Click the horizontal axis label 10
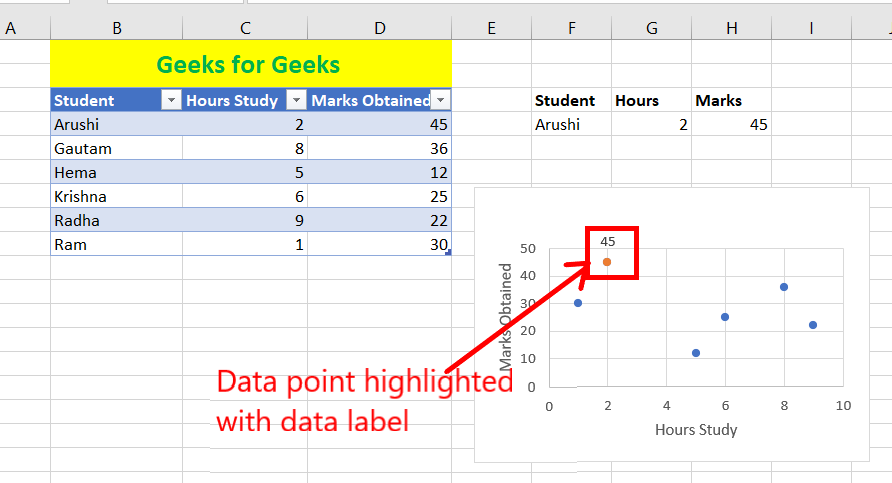Screen dimensions: 892x483 tap(843, 406)
